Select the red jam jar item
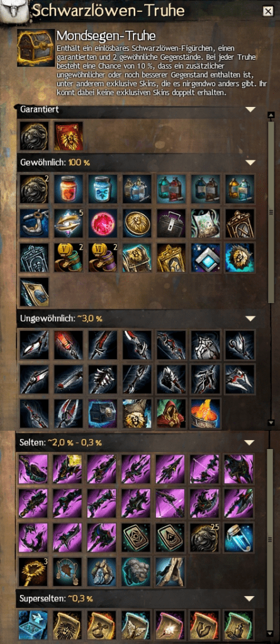The height and width of the screenshot is (644, 280). pos(68,189)
